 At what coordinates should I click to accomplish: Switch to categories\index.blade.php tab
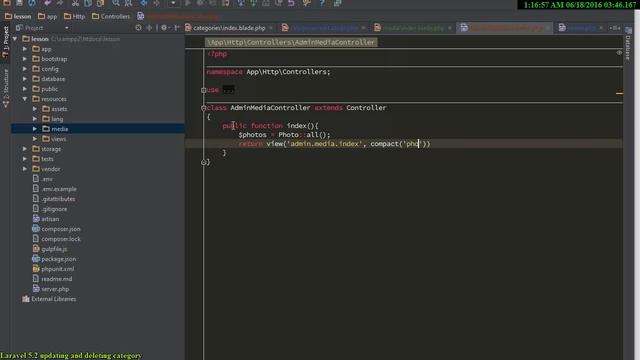tap(229, 28)
